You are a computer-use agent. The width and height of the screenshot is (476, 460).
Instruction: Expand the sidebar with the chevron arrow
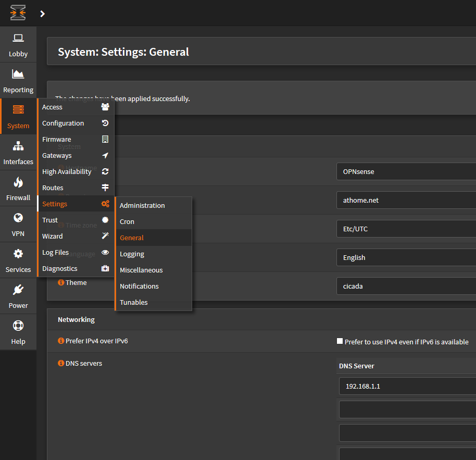point(43,14)
